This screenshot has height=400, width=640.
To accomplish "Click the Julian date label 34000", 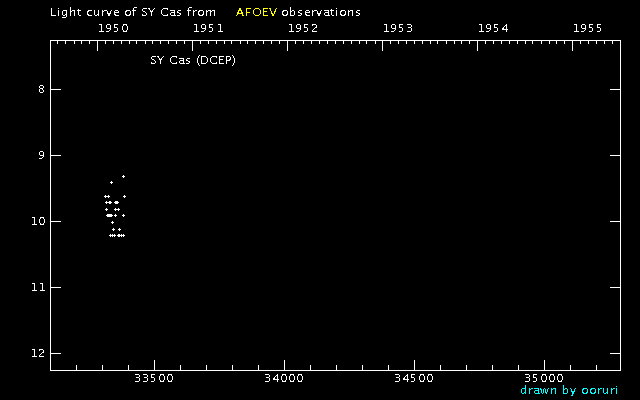I will coord(284,378).
